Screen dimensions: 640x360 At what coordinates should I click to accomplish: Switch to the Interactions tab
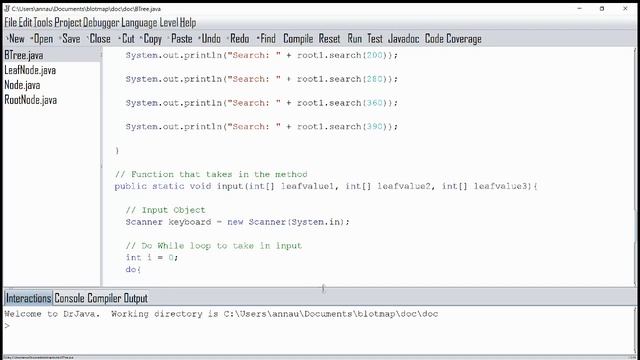[x=28, y=298]
